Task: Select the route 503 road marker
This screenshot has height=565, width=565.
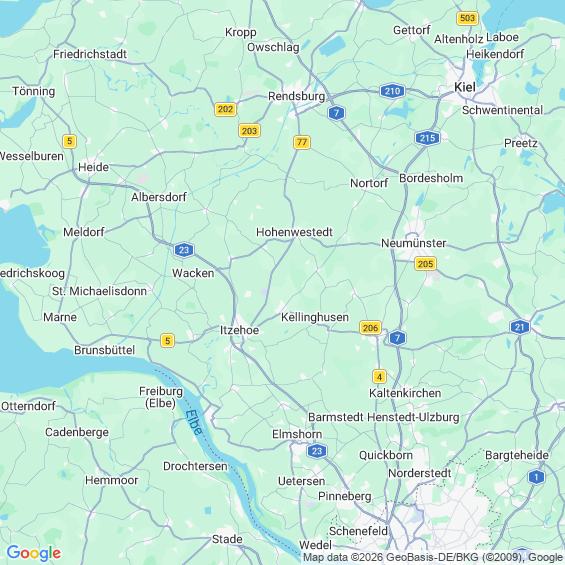Action: tap(467, 18)
